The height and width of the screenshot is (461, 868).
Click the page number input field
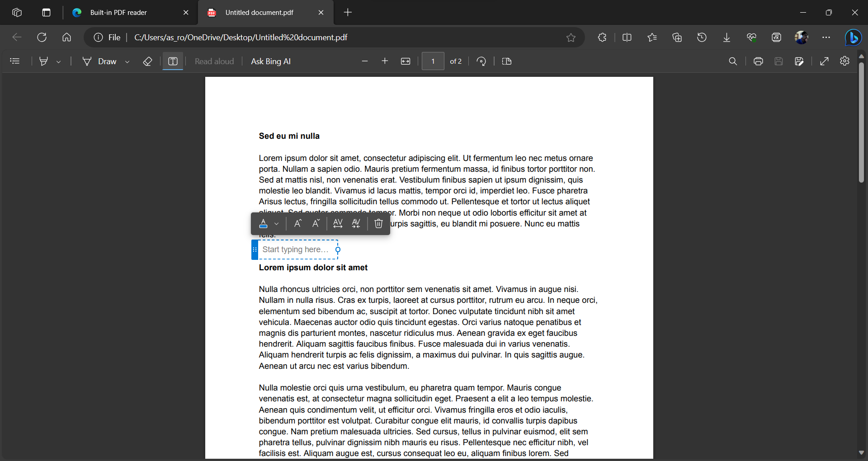[432, 61]
